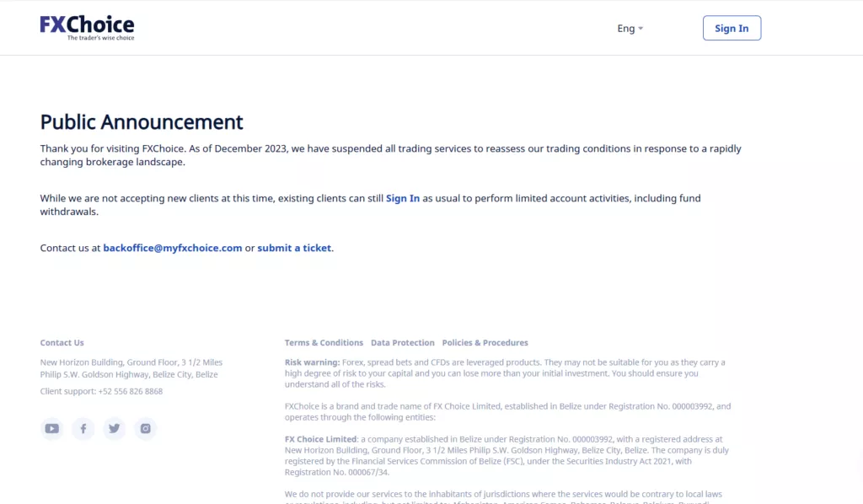Click the bold FX Choice Limited text
Screen dimensions: 863x504
[320, 439]
